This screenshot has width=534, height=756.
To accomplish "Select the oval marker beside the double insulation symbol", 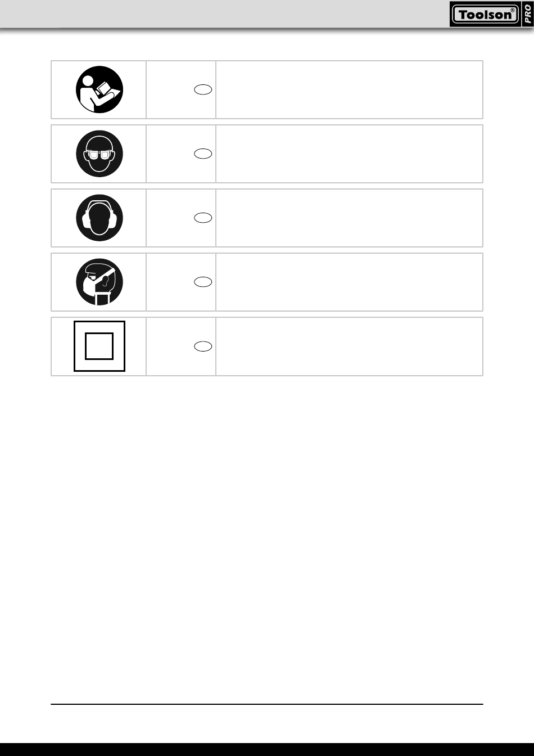I will pyautogui.click(x=203, y=346).
